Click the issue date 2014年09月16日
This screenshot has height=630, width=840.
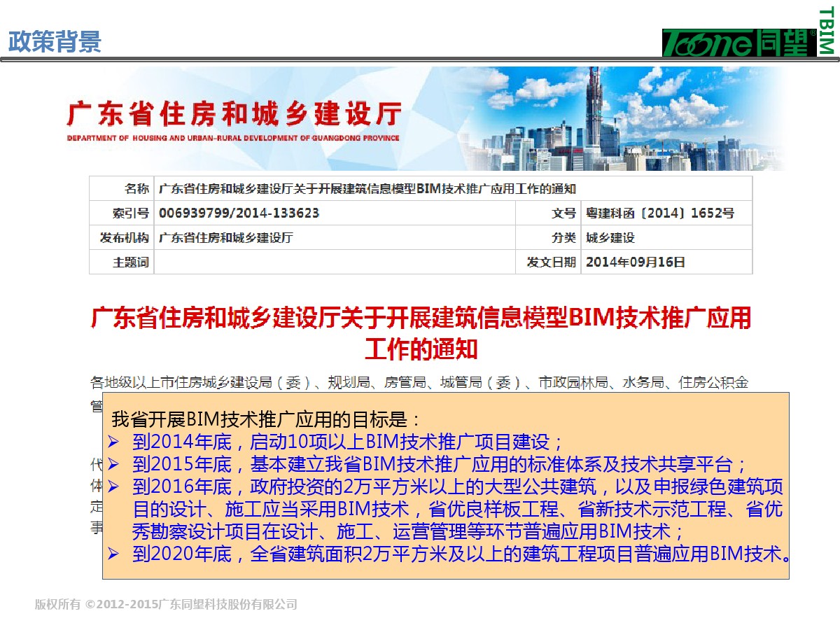point(635,262)
